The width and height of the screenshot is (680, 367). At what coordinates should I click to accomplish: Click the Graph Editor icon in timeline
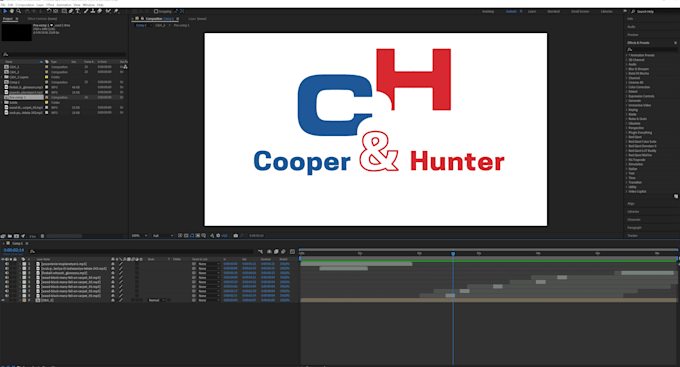(x=292, y=251)
